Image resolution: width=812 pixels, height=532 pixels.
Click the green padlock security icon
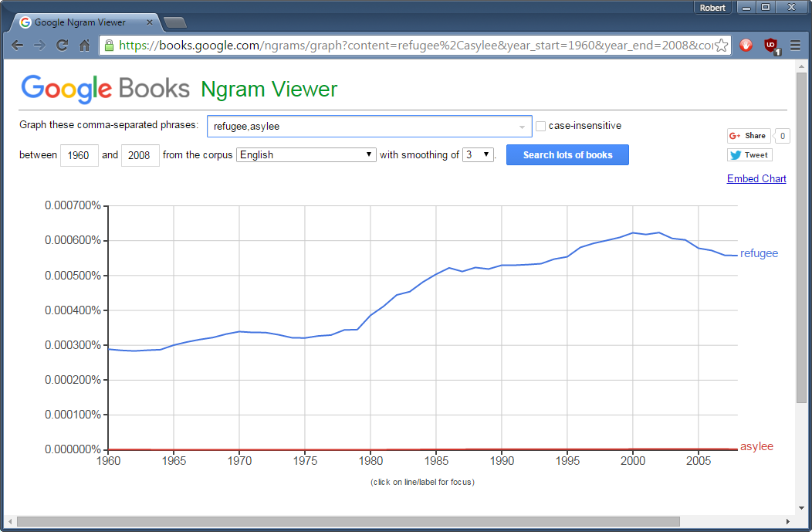(109, 46)
